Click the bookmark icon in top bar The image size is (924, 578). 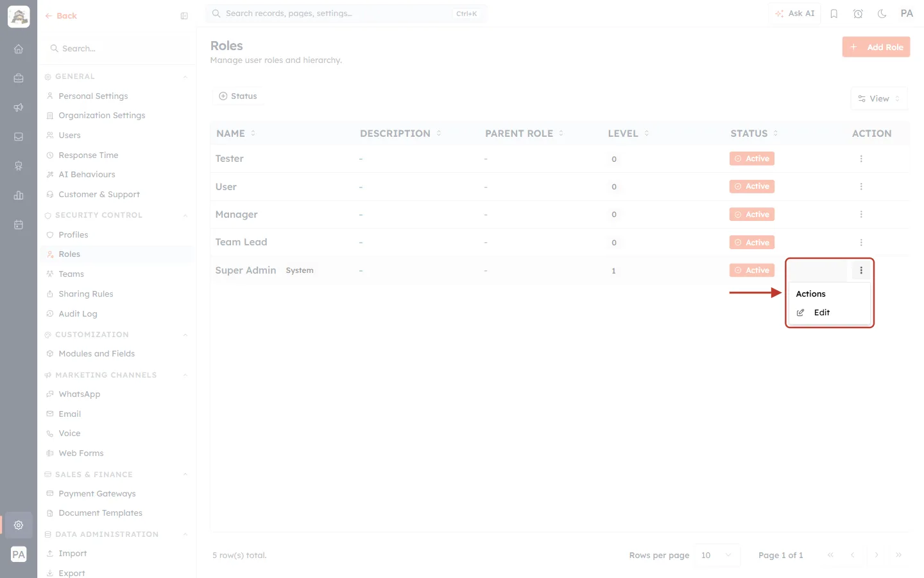pos(834,13)
